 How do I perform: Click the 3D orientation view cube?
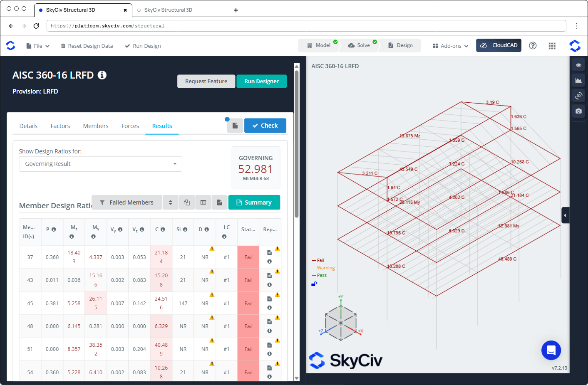coord(341,323)
